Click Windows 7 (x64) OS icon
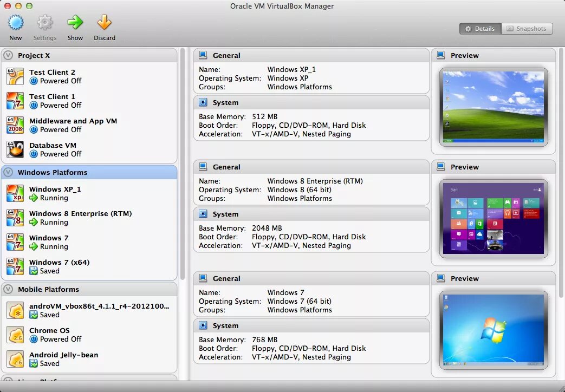The width and height of the screenshot is (565, 392). click(x=15, y=266)
